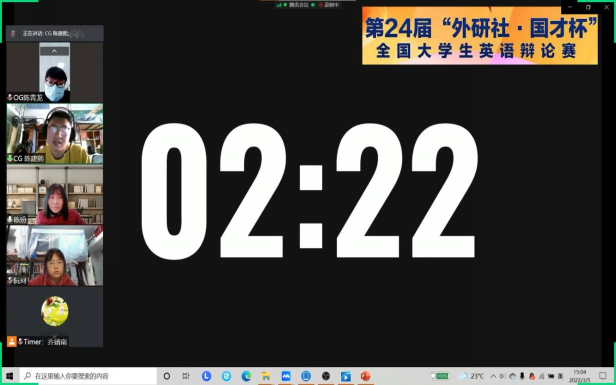Open PowerPoint from the taskbar
Viewport: 616px width, 385px height.
(365, 376)
